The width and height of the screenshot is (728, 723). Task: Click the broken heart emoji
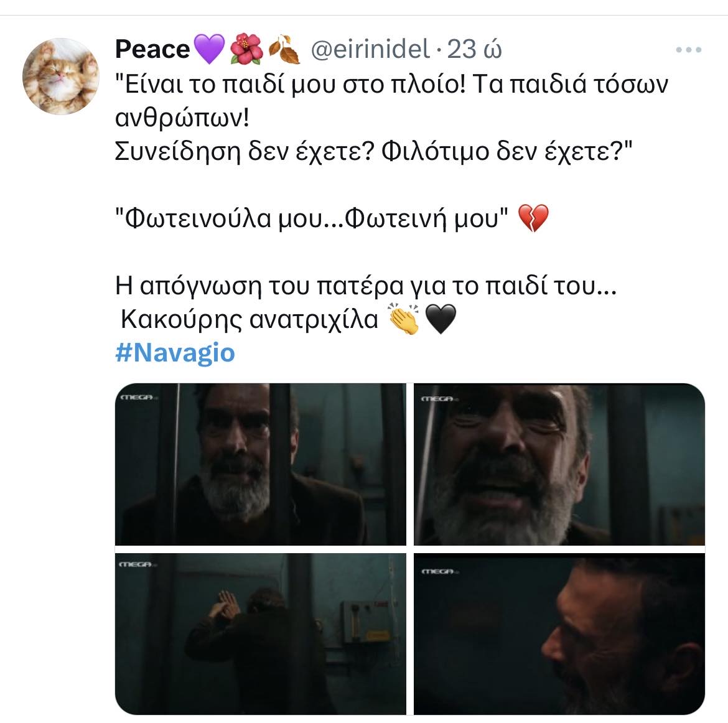tap(533, 217)
